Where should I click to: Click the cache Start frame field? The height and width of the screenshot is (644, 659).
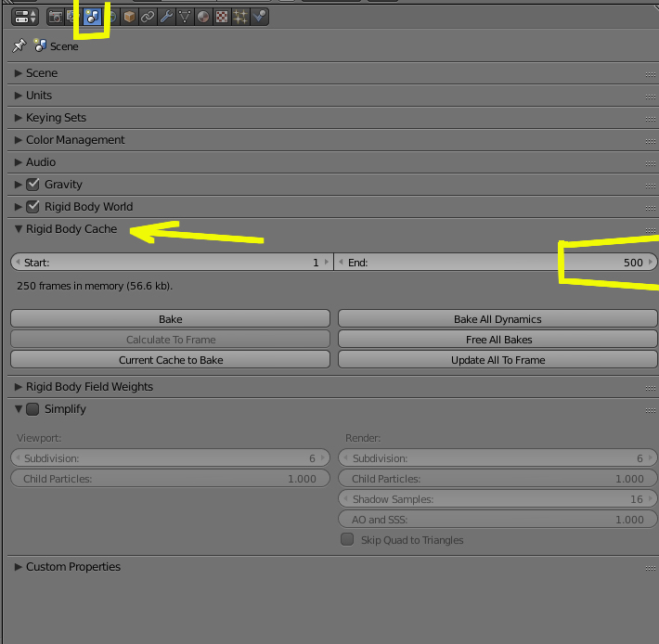tap(172, 262)
